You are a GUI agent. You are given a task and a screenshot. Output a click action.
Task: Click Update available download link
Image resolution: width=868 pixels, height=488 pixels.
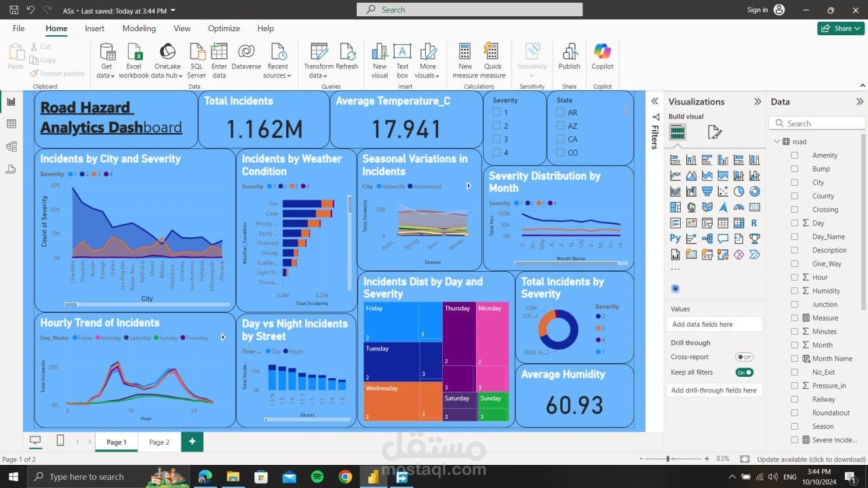pos(812,460)
